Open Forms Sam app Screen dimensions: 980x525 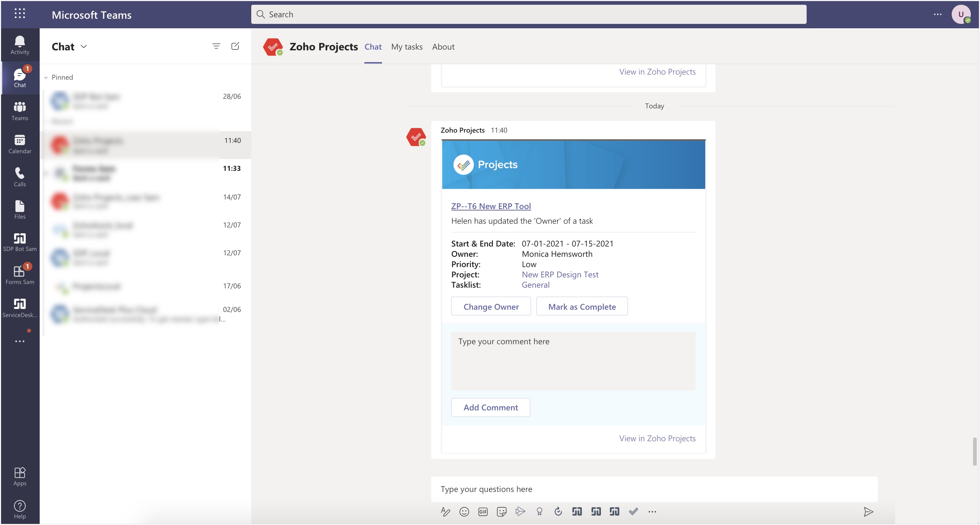[20, 275]
